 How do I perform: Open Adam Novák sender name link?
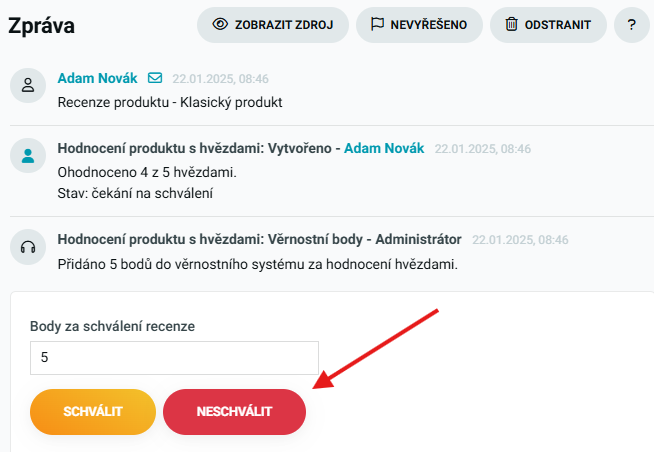[98, 78]
